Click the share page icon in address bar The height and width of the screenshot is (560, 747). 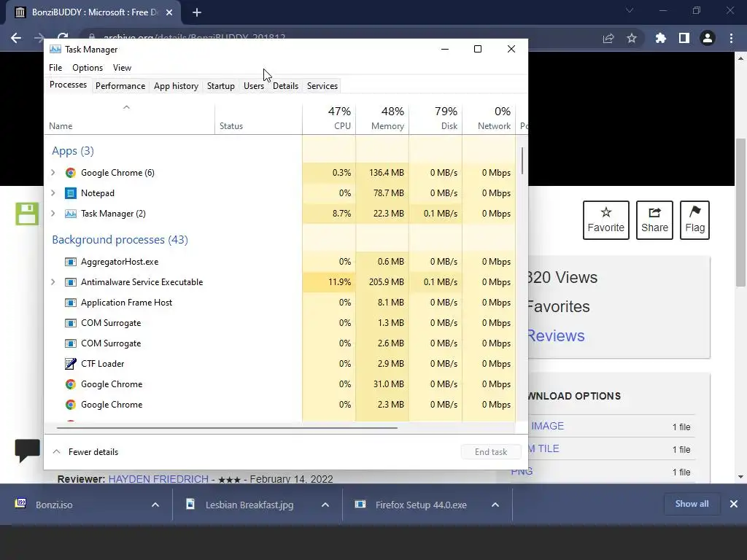coord(608,38)
